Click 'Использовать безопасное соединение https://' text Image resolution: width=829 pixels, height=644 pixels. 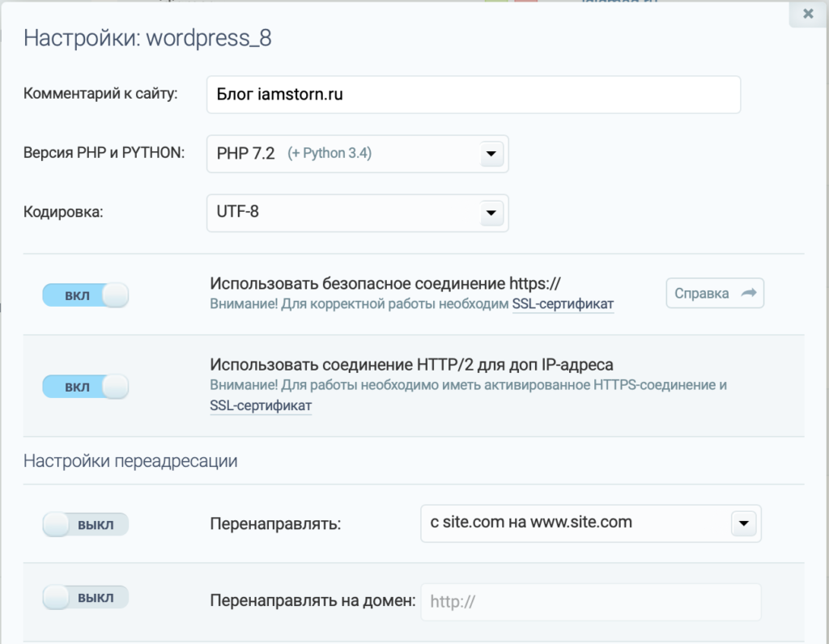pyautogui.click(x=385, y=284)
